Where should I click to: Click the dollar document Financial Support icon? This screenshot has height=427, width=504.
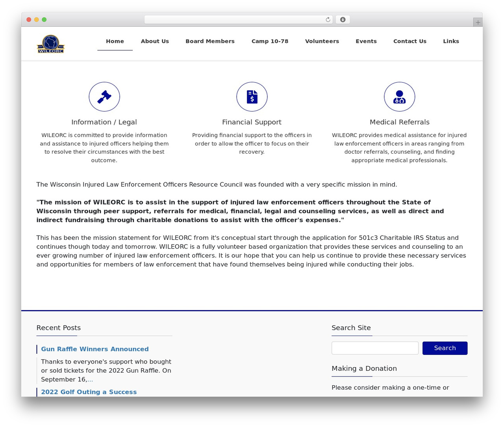point(252,97)
